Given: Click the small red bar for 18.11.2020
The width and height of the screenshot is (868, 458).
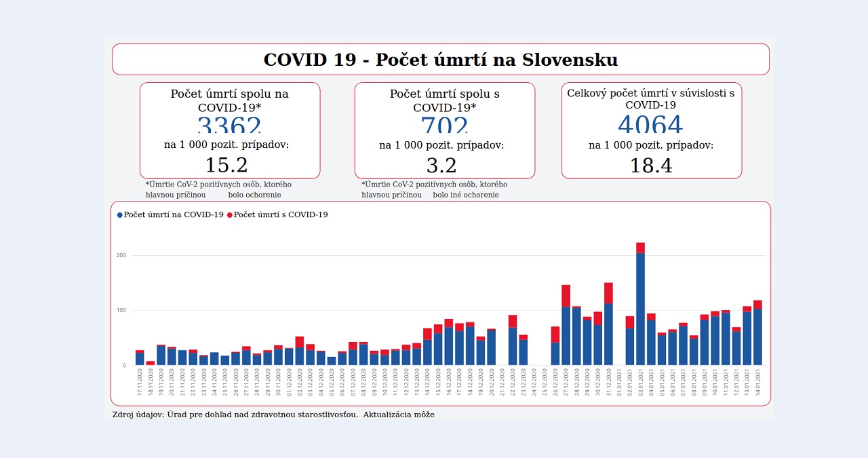Looking at the screenshot, I should [151, 363].
